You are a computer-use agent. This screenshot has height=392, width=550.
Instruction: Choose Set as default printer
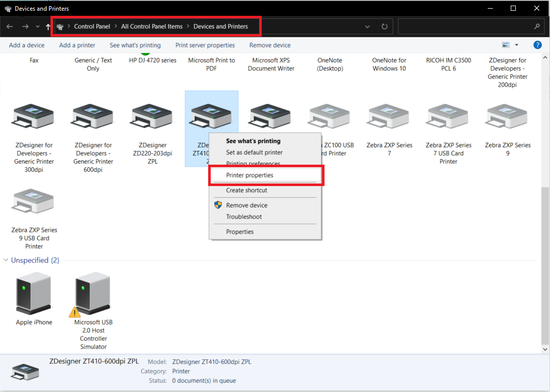(x=254, y=152)
